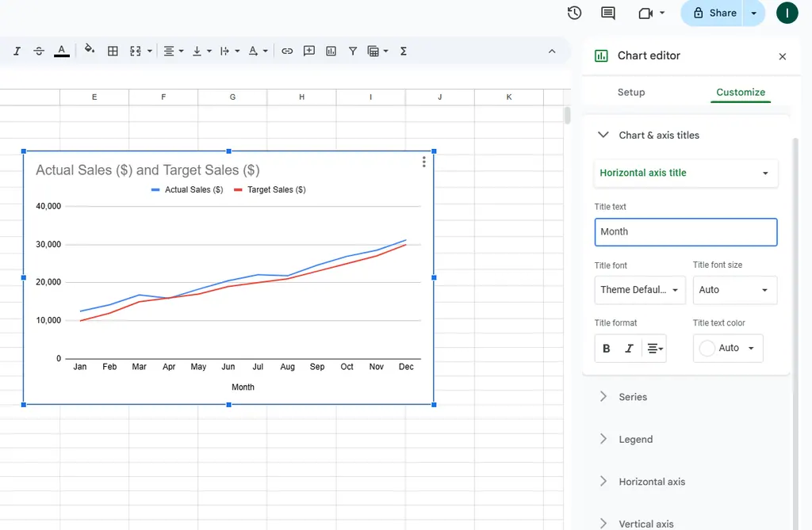Toggle italic in Title format

pos(630,349)
